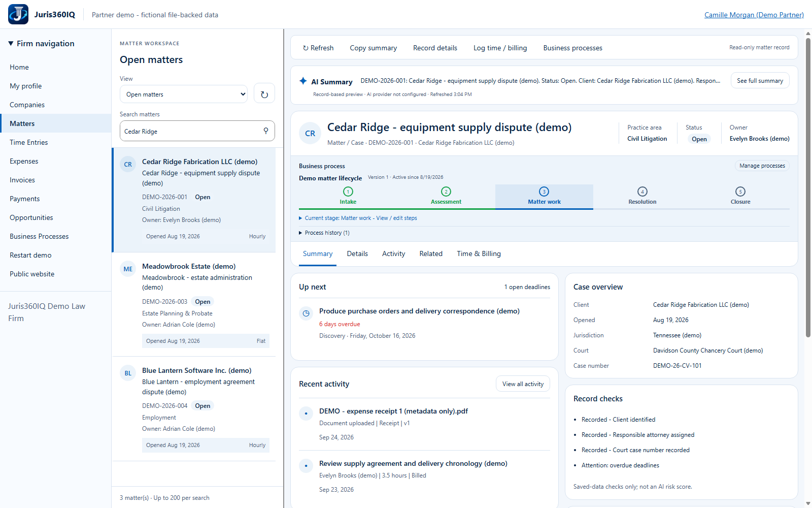
Task: Select Intake stage circle icon
Action: tap(348, 192)
